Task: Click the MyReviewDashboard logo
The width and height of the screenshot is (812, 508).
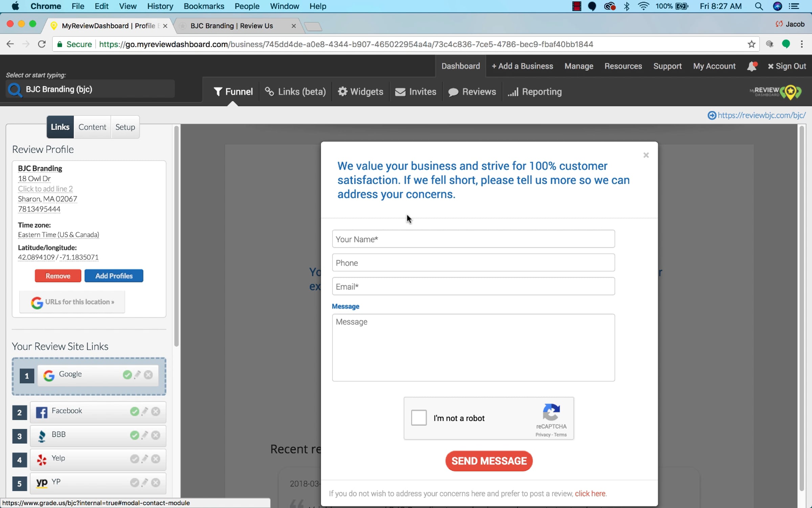Action: [x=775, y=92]
